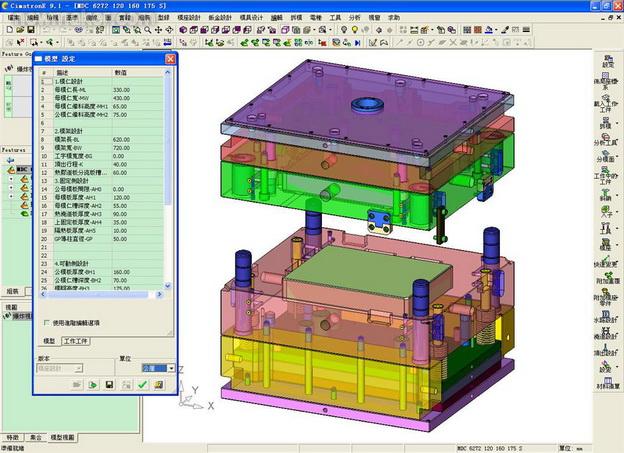Click the red X cancel icon in dialog
The width and height of the screenshot is (624, 453).
(x=158, y=384)
